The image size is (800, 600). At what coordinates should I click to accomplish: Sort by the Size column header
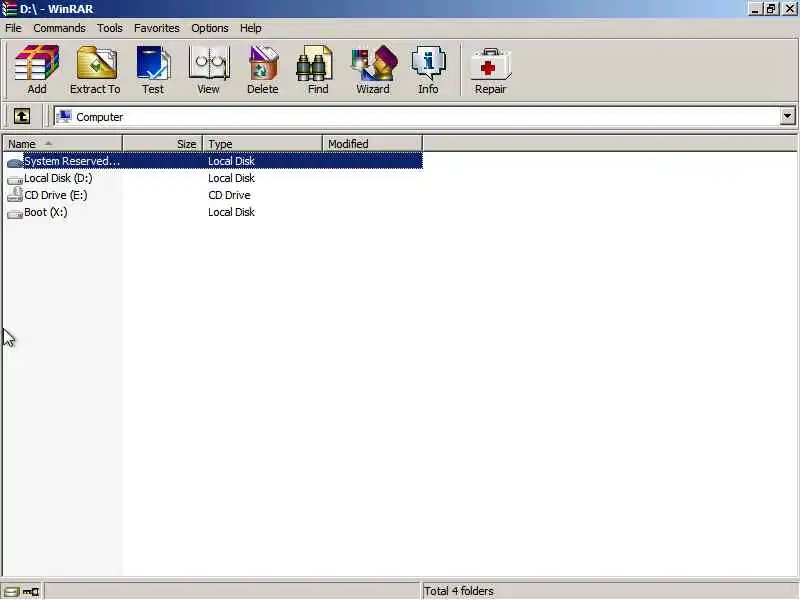163,144
